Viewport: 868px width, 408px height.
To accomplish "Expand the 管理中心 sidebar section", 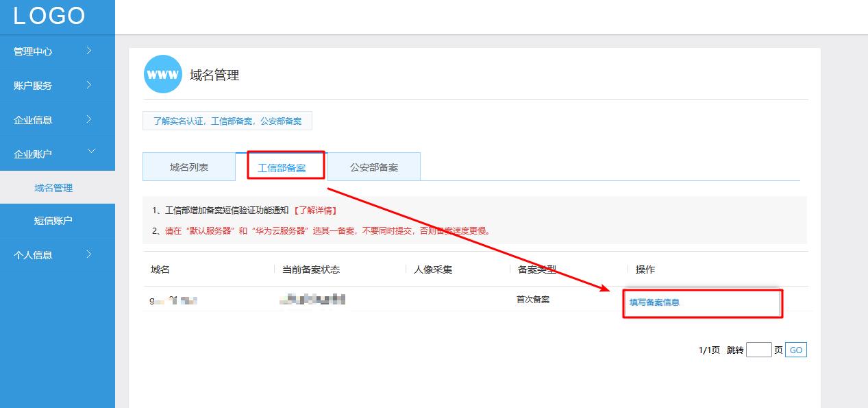I will pos(42,51).
